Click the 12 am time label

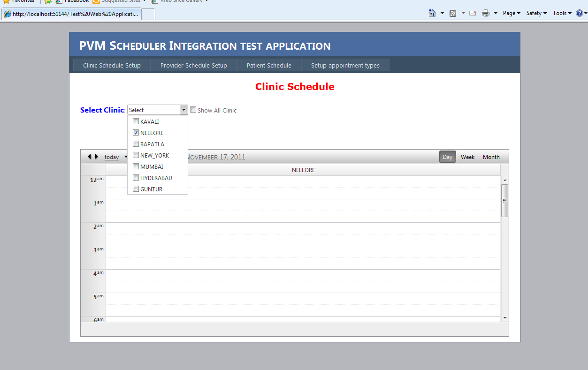[x=97, y=179]
